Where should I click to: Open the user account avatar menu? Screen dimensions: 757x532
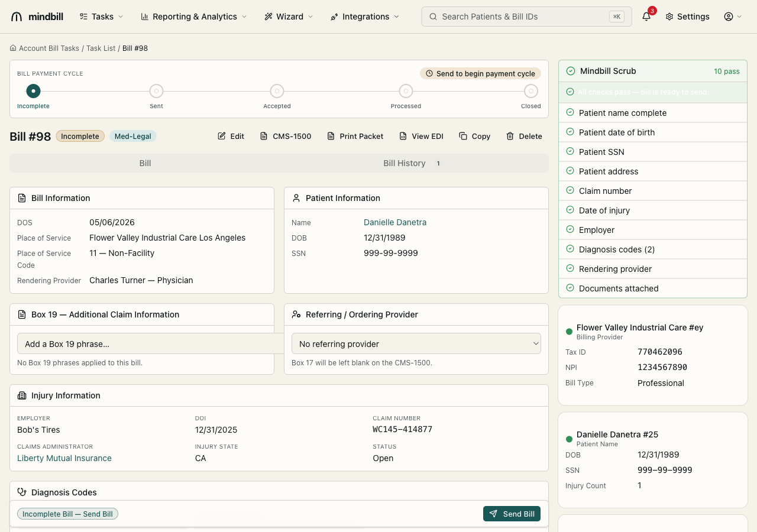point(729,17)
